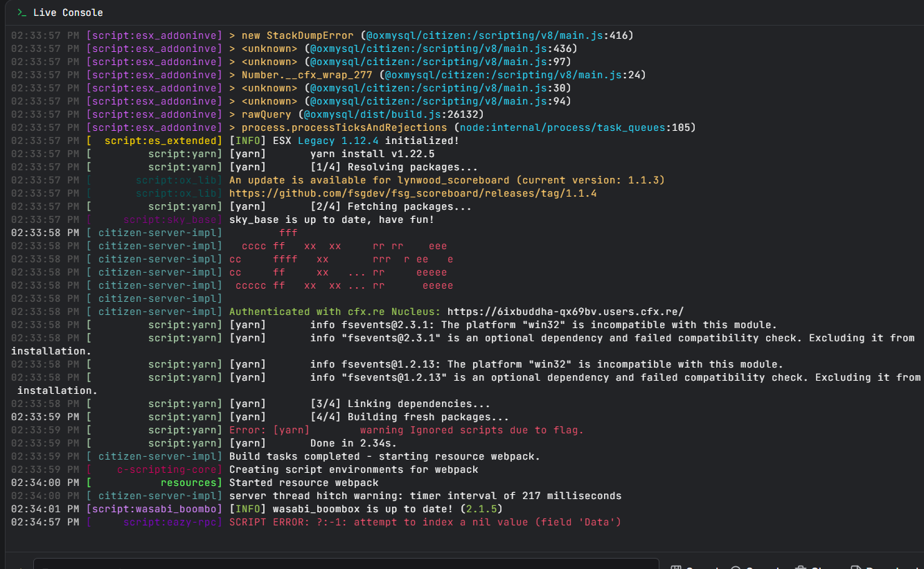Viewport: 924px width, 569px height.
Task: Click the server thread hitch warning line
Action: pyautogui.click(x=425, y=496)
